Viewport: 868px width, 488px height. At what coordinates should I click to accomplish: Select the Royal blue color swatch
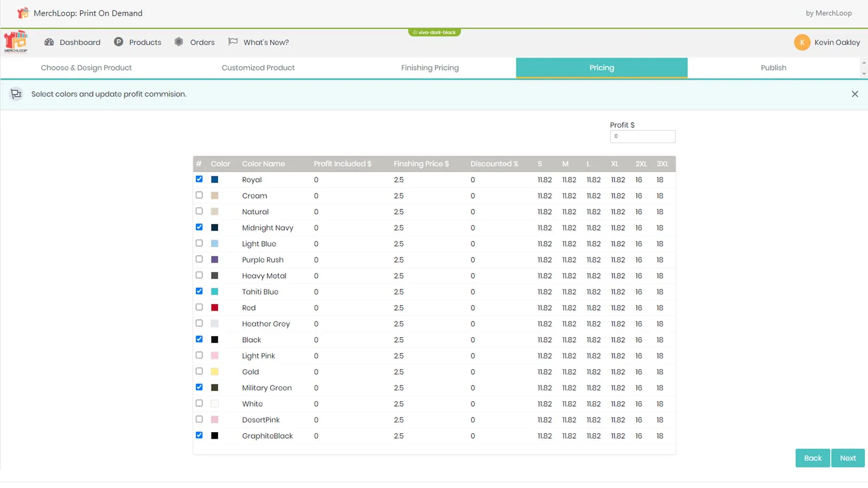(x=214, y=179)
